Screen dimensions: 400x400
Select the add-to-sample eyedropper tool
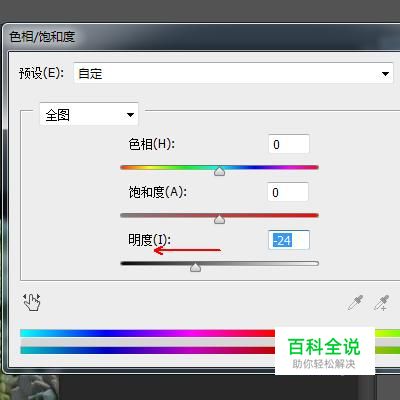[x=381, y=302]
